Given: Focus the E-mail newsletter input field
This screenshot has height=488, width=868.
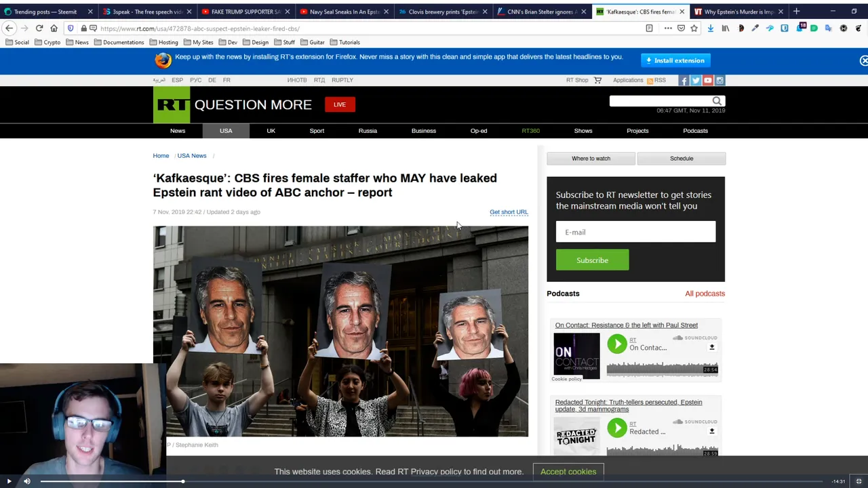Looking at the screenshot, I should (635, 232).
